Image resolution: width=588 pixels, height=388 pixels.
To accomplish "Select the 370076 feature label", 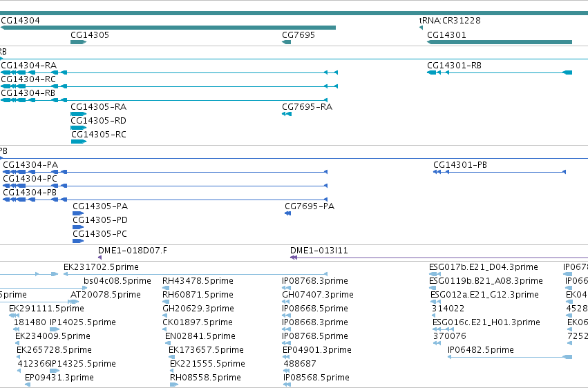I will (x=450, y=336).
